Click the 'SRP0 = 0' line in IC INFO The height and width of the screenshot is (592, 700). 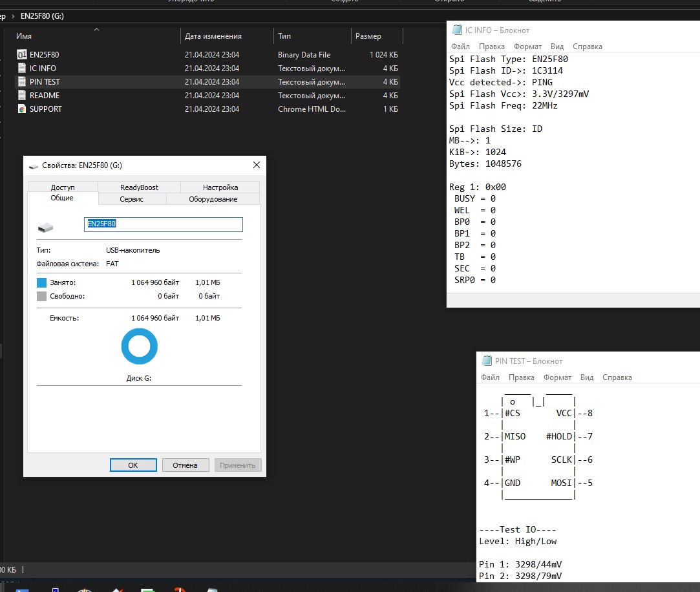point(474,280)
